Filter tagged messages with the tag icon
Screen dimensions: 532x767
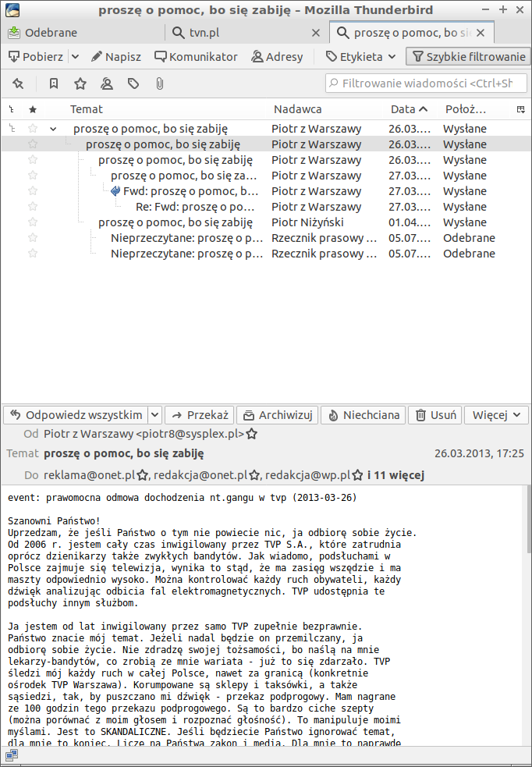coord(133,83)
